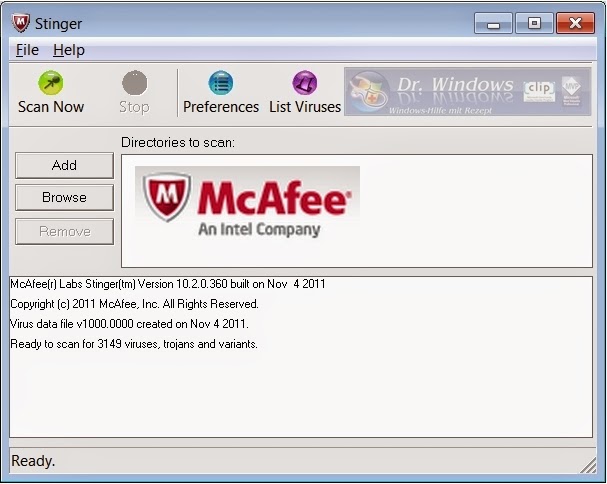Open the File menu
Image resolution: width=607 pixels, height=484 pixels.
tap(27, 50)
